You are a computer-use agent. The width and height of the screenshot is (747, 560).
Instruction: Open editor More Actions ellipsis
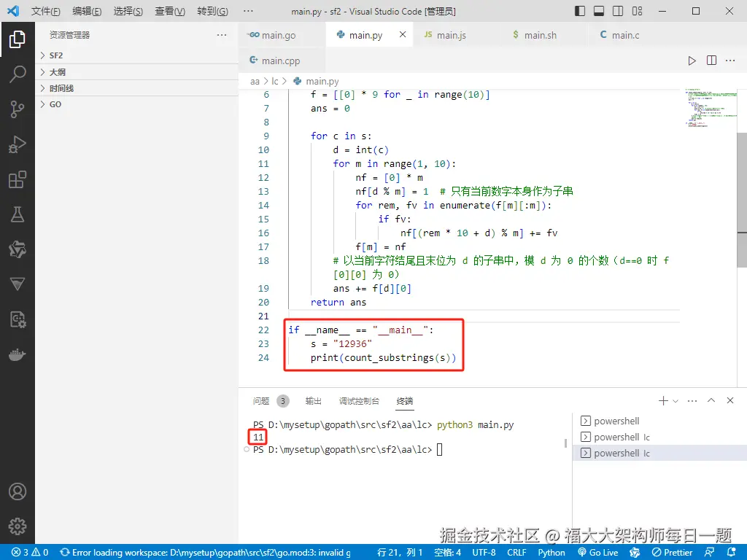tap(730, 61)
